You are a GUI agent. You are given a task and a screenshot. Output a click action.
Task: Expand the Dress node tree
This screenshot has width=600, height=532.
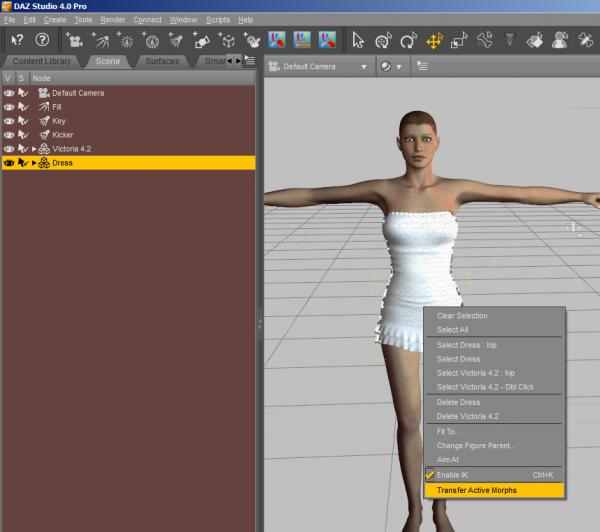point(34,163)
